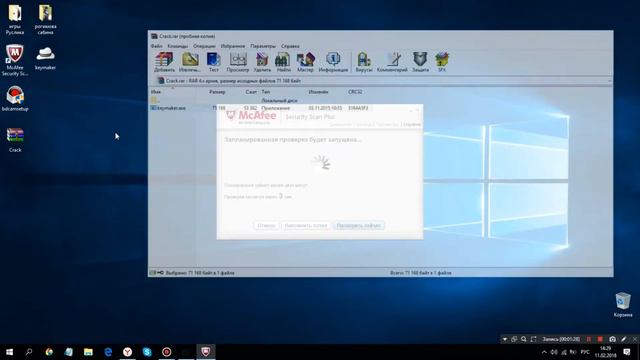The image size is (640, 360).
Task: Open the Команды menu
Action: [x=178, y=46]
